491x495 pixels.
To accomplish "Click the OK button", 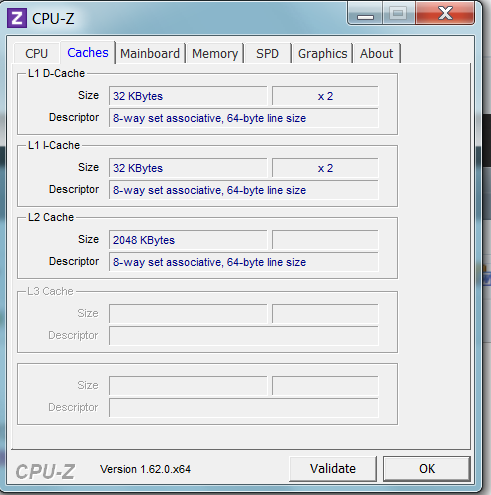I will (x=427, y=469).
